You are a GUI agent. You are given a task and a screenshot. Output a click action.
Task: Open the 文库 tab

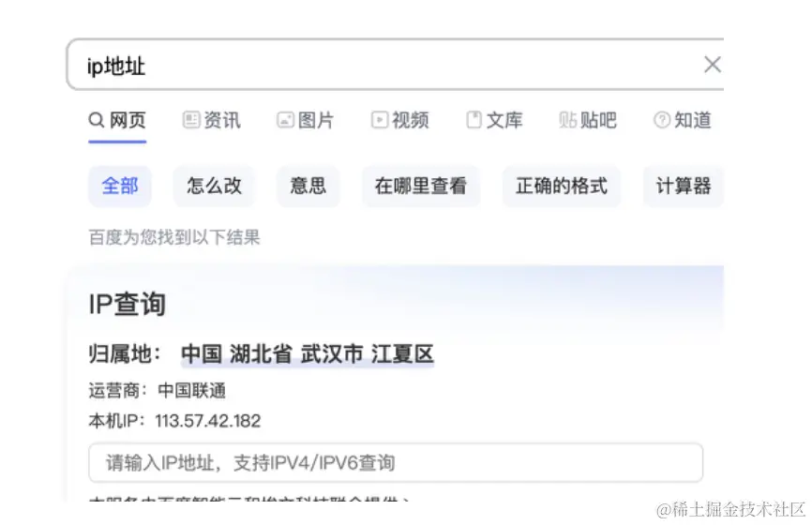(x=494, y=120)
